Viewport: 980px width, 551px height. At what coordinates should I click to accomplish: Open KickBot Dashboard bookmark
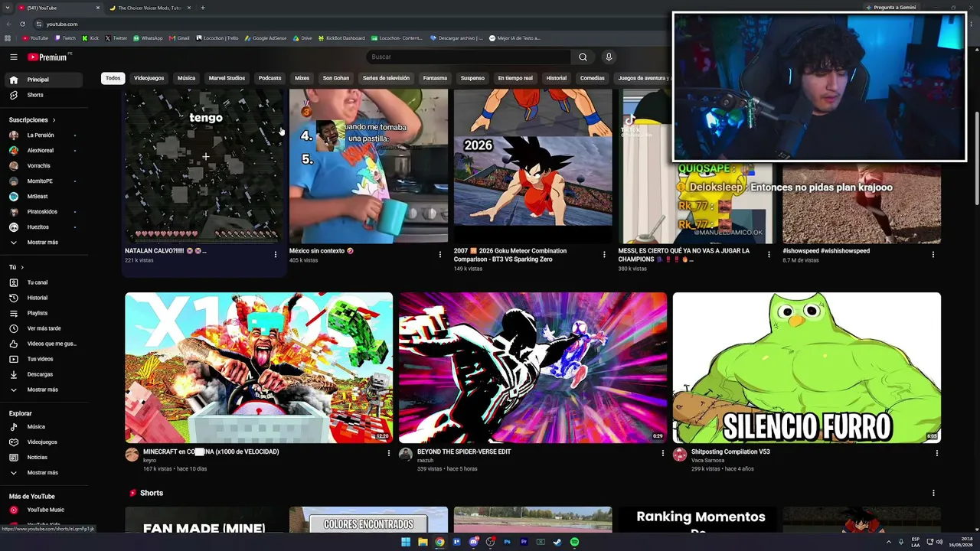[341, 38]
